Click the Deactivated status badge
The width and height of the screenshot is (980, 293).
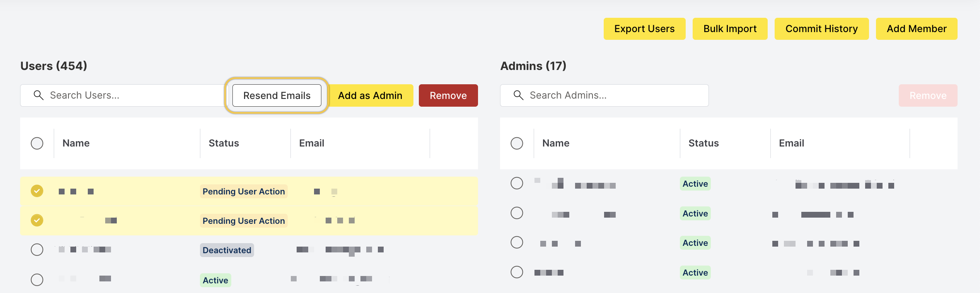(x=227, y=250)
